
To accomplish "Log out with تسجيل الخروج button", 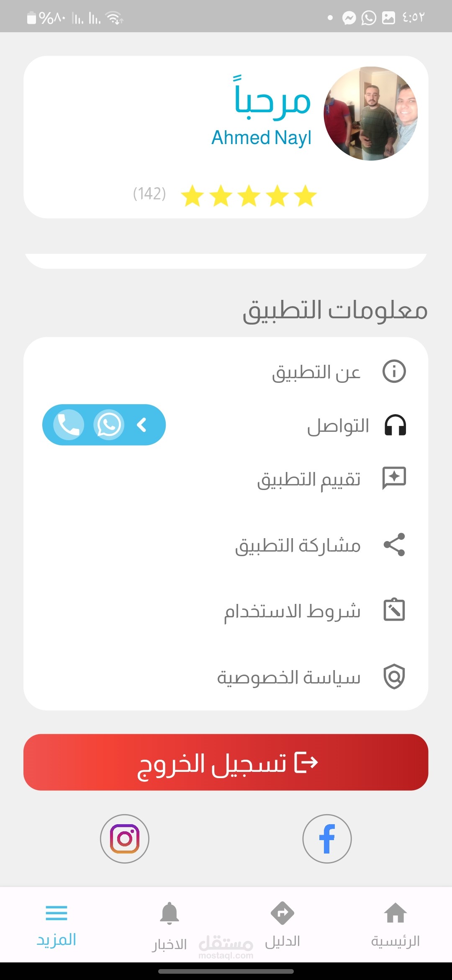I will [226, 762].
